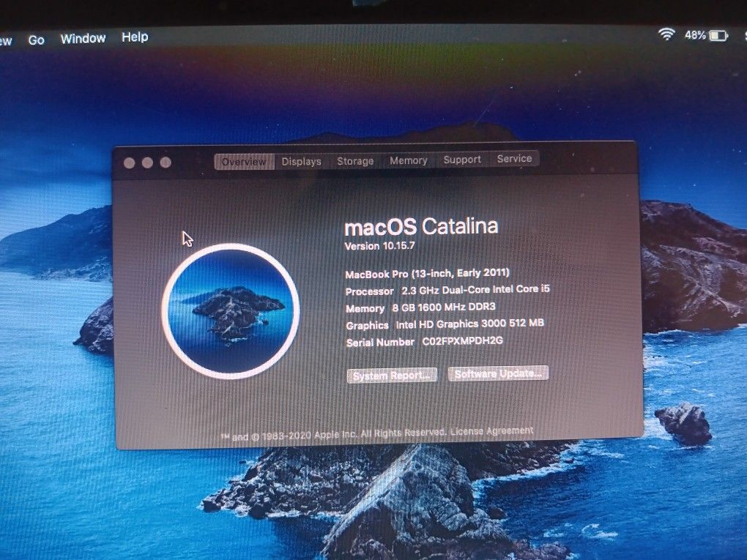The image size is (747, 560).
Task: Click the Memory 8 GB value
Action: [x=444, y=307]
